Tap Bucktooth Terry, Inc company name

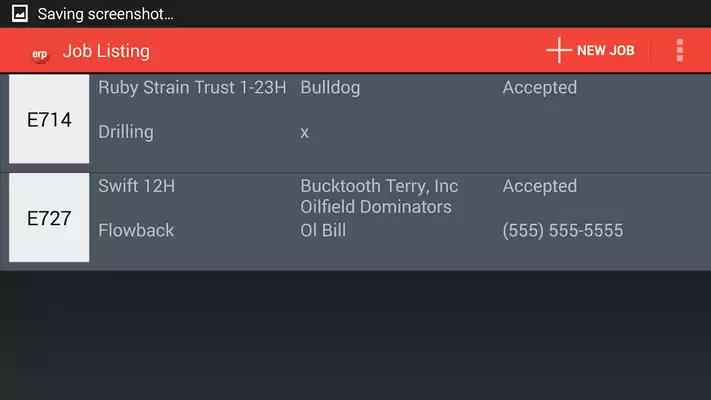click(x=379, y=186)
